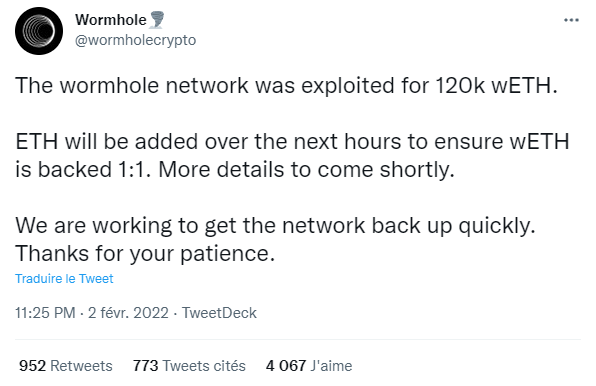Screen dimensions: 596x386
Task: Show the Retweets list
Action: coord(81,366)
